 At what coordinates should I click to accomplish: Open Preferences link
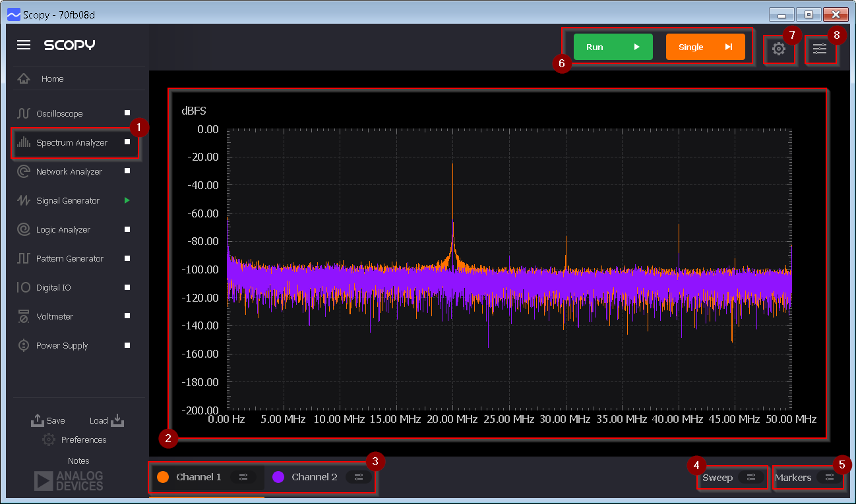(84, 440)
